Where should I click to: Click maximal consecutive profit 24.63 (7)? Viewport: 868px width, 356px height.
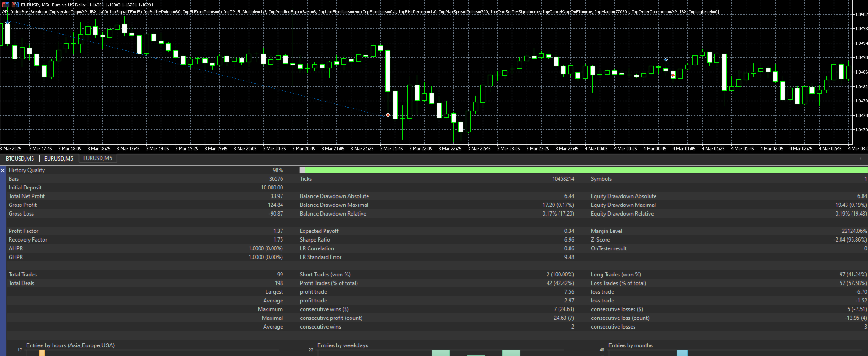coord(564,318)
